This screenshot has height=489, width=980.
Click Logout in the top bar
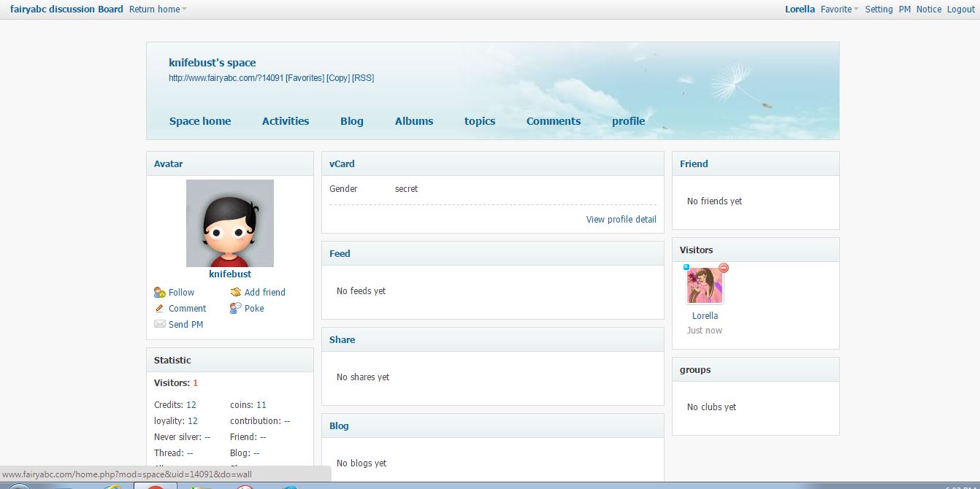pyautogui.click(x=960, y=9)
